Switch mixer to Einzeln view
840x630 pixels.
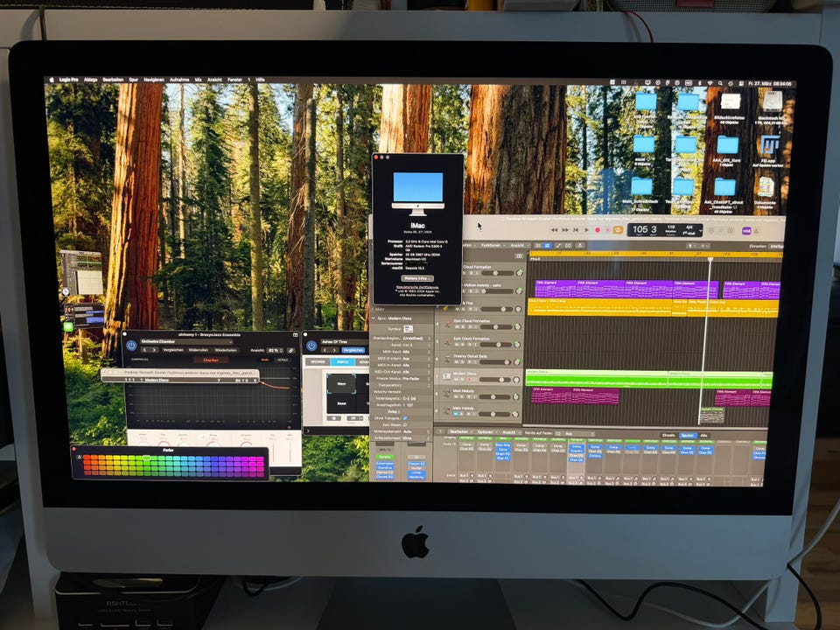coord(668,435)
